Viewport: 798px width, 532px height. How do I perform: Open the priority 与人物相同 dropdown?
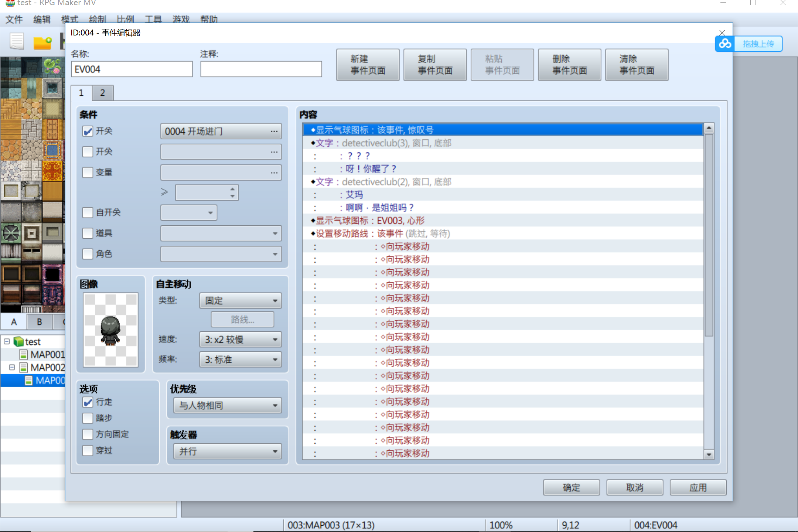(x=228, y=406)
